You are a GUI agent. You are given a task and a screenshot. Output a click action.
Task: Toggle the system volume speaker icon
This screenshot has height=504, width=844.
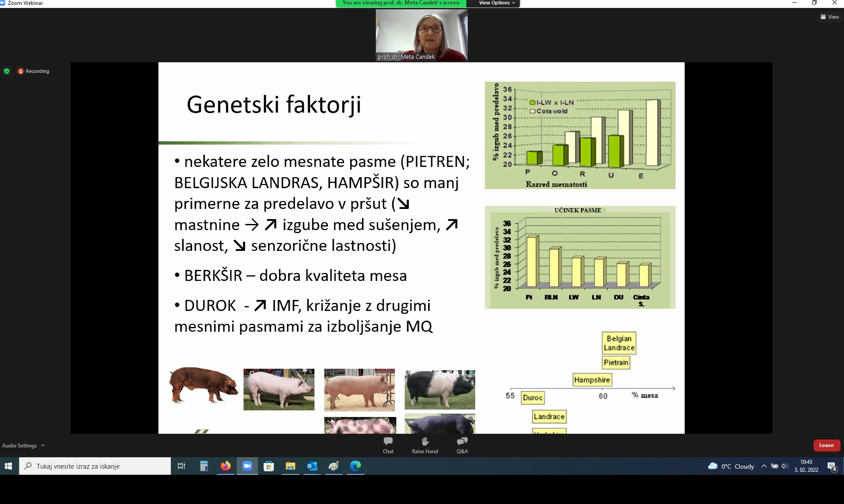785,466
